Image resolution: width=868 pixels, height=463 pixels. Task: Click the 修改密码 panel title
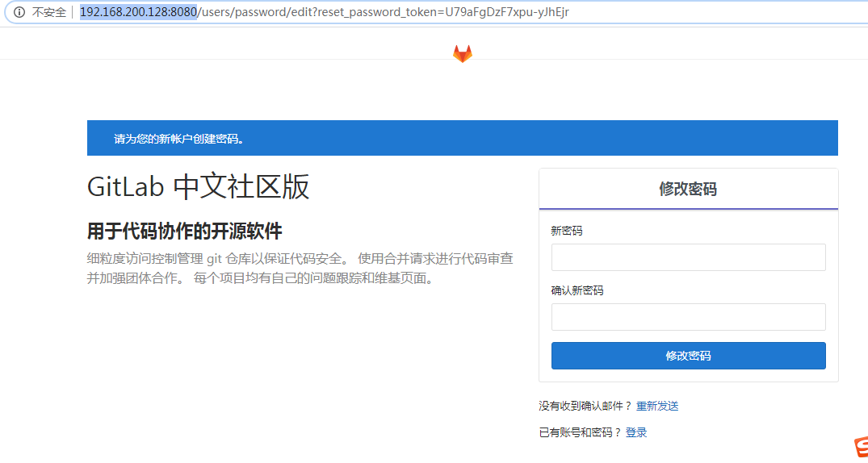688,190
